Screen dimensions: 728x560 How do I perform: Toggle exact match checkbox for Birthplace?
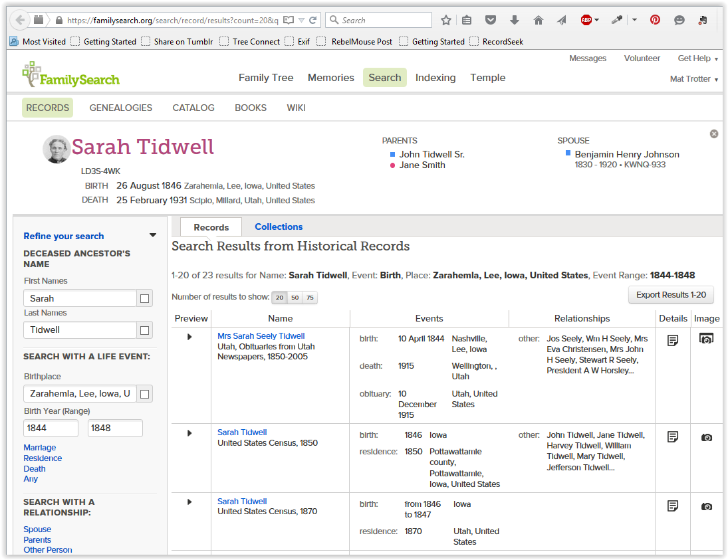pos(144,394)
